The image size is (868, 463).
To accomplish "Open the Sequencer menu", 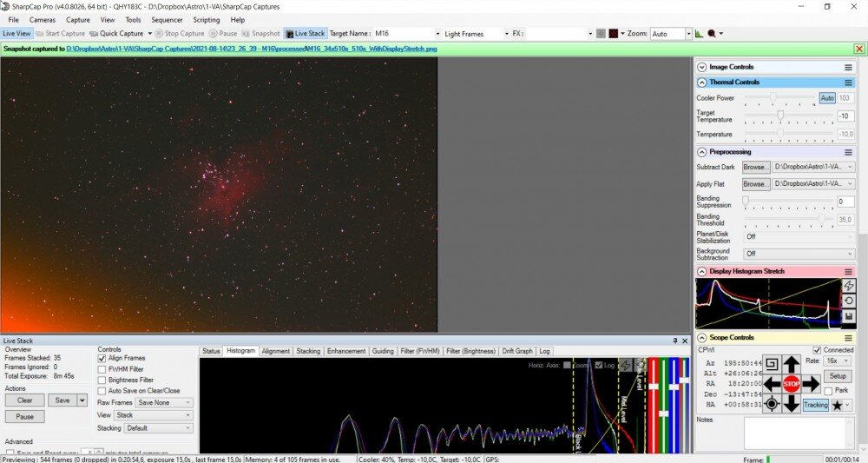I will tap(167, 20).
